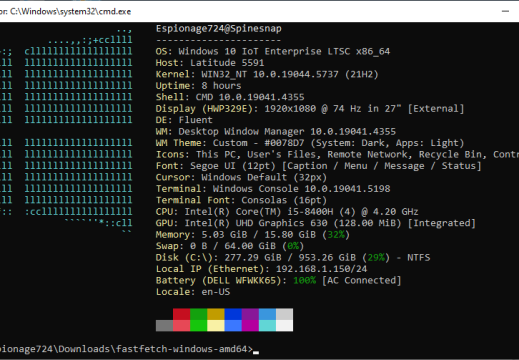The image size is (519, 360).
Task: Click the Cursor: Windows Default line
Action: (241, 177)
